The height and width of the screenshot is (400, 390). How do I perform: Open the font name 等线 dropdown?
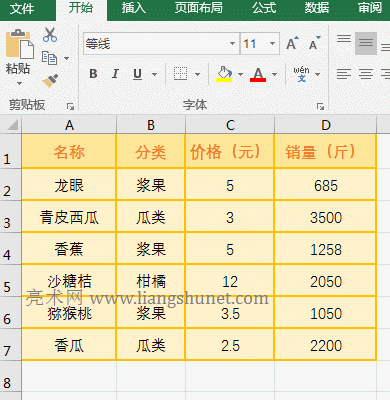[x=232, y=44]
